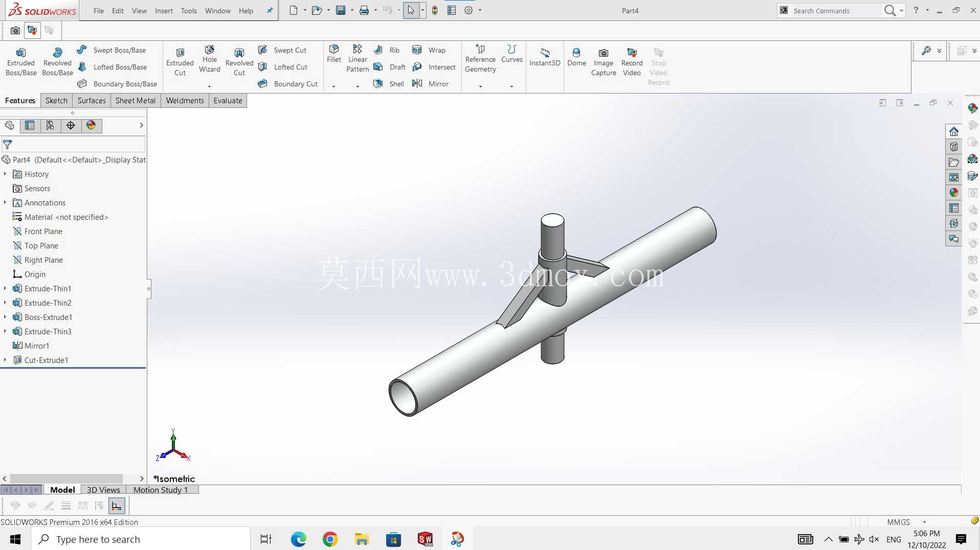Activate the Extruded Cut tool
This screenshot has width=980, height=550.
(180, 62)
